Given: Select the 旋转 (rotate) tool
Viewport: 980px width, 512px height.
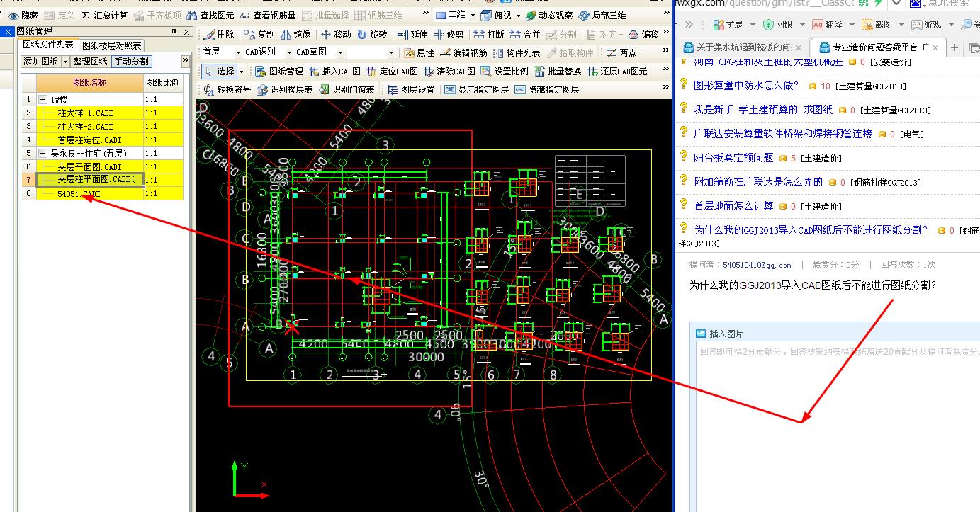Looking at the screenshot, I should tap(373, 34).
